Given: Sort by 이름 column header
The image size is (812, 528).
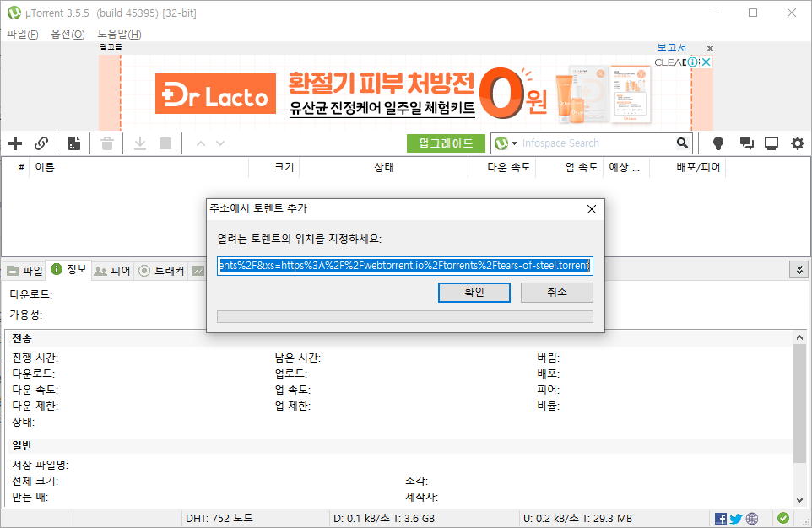Looking at the screenshot, I should 138,168.
